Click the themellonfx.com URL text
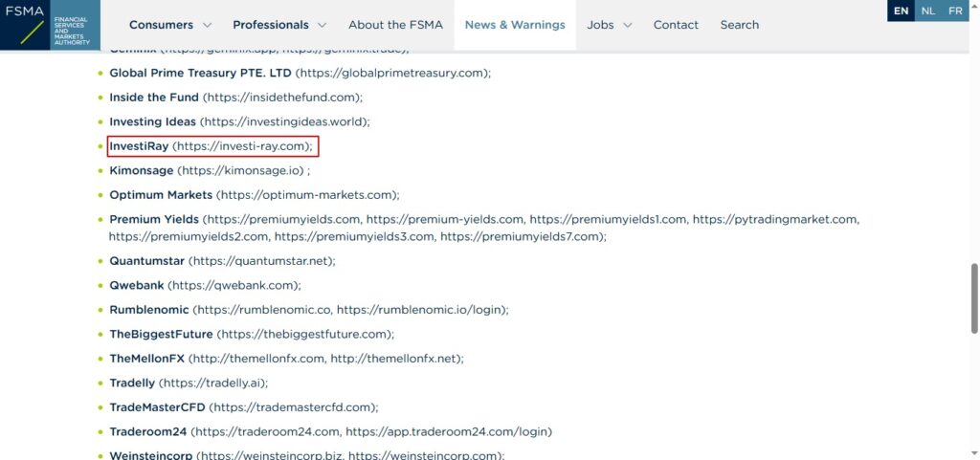980x460 pixels. pos(258,359)
